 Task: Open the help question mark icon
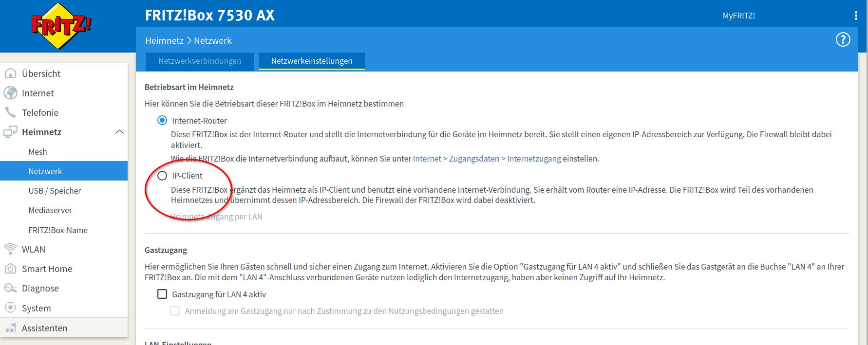tap(843, 39)
